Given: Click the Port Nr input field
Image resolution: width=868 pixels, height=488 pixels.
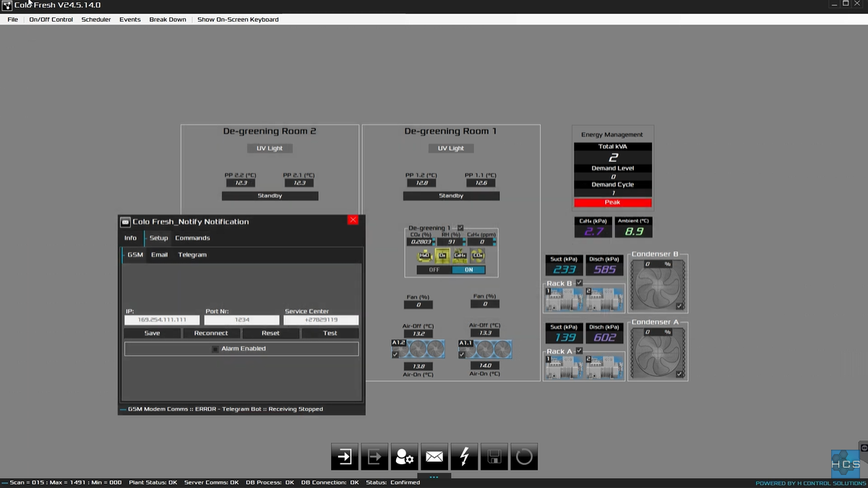Looking at the screenshot, I should click(241, 320).
